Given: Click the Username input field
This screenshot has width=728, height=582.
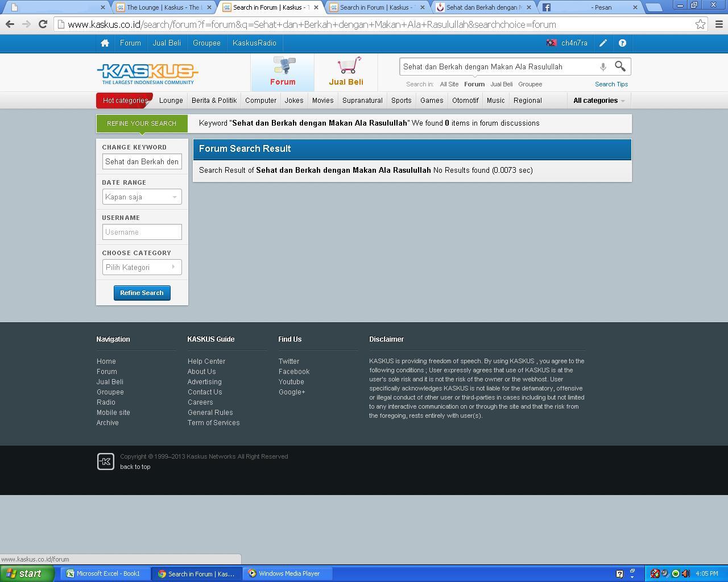Looking at the screenshot, I should pos(142,232).
